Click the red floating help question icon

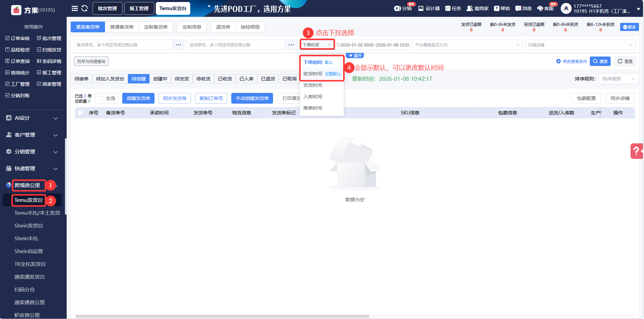(x=636, y=151)
